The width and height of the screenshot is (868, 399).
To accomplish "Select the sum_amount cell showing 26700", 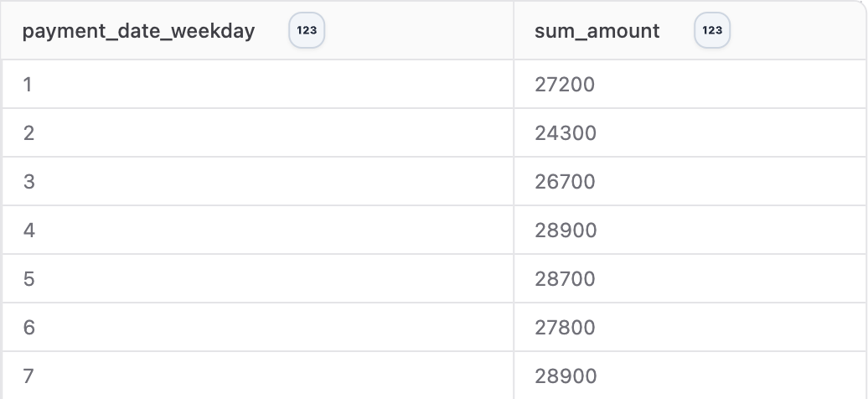I will click(690, 182).
